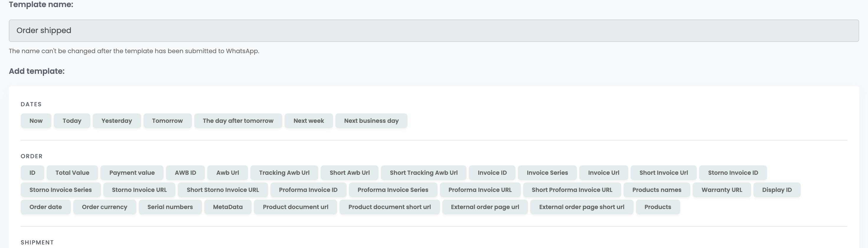The width and height of the screenshot is (868, 248).
Task: Select Short Proforma Invoice URL tag
Action: (x=572, y=190)
